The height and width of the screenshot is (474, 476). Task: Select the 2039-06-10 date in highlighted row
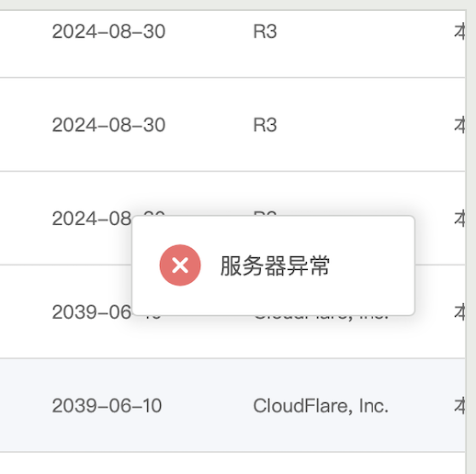(107, 406)
